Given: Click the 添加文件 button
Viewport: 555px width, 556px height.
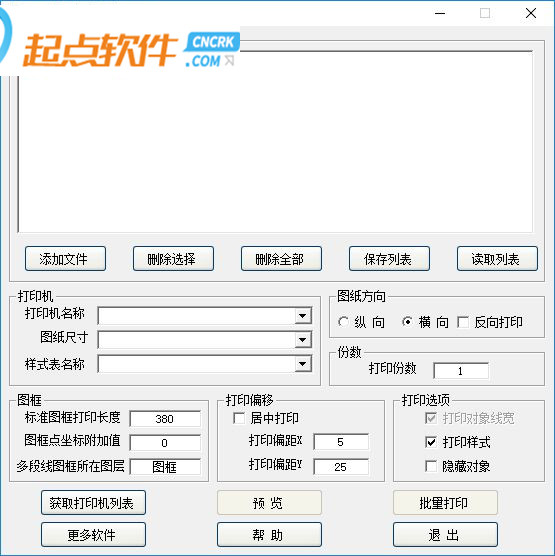Looking at the screenshot, I should [65, 259].
